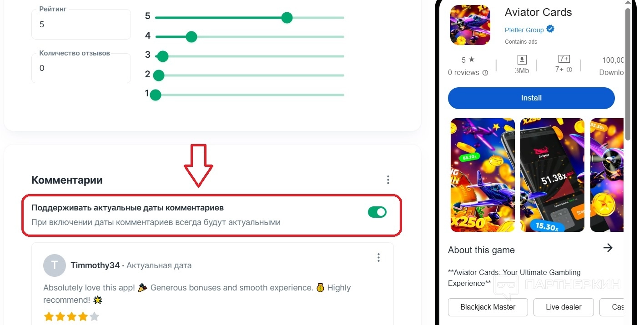This screenshot has height=325, width=644.
Task: Select the Live dealer tag
Action: coord(563,307)
